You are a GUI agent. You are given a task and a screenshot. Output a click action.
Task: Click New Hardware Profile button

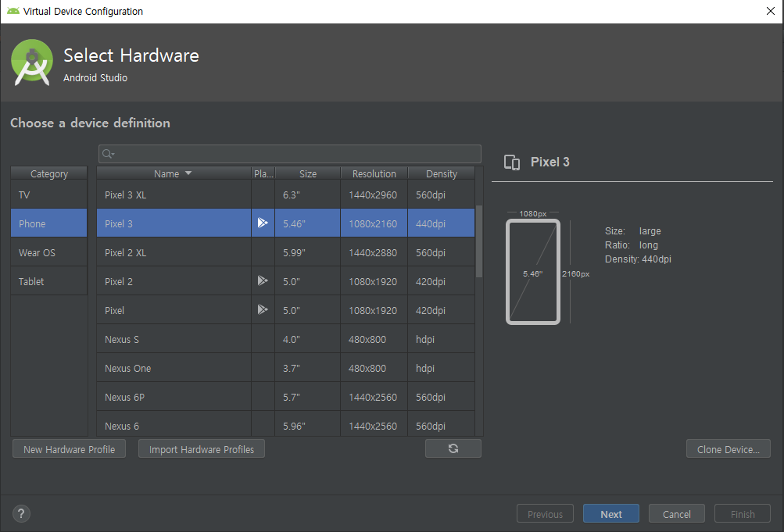(x=69, y=449)
